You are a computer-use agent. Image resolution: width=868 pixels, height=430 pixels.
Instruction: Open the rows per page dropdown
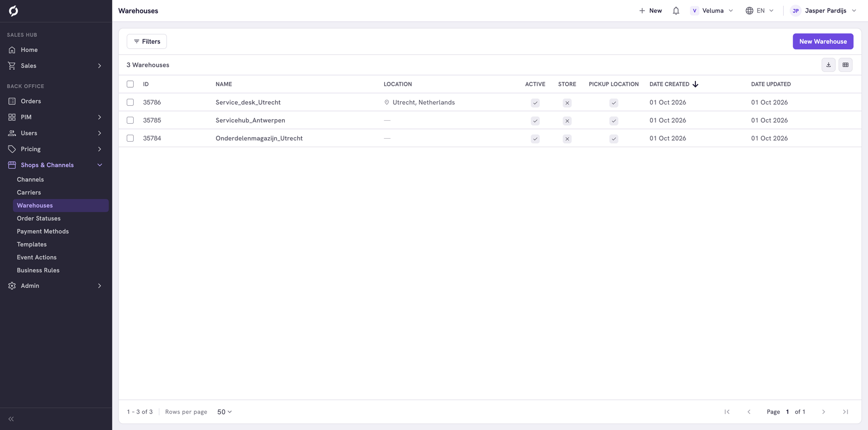point(224,412)
